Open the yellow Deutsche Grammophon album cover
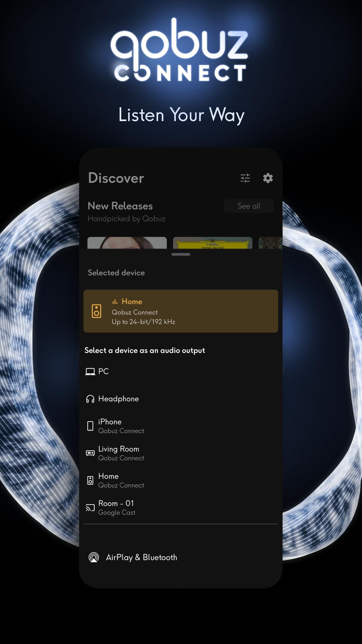 coord(213,243)
